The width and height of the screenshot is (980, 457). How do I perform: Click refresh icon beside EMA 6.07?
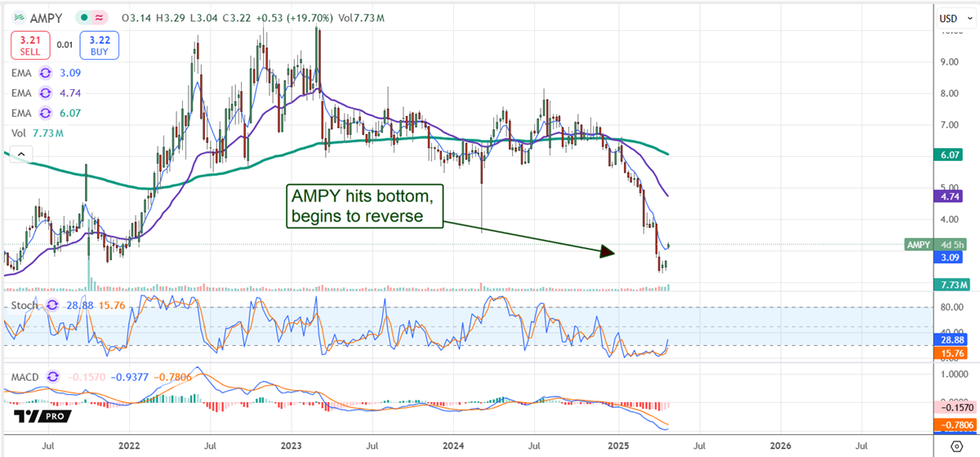click(47, 113)
